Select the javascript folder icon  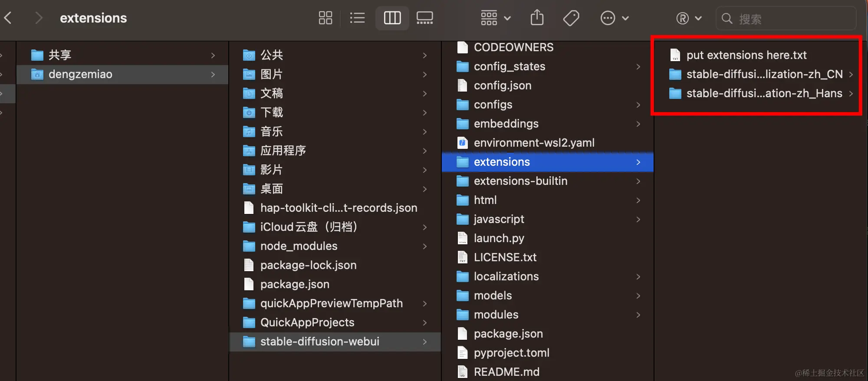point(463,219)
